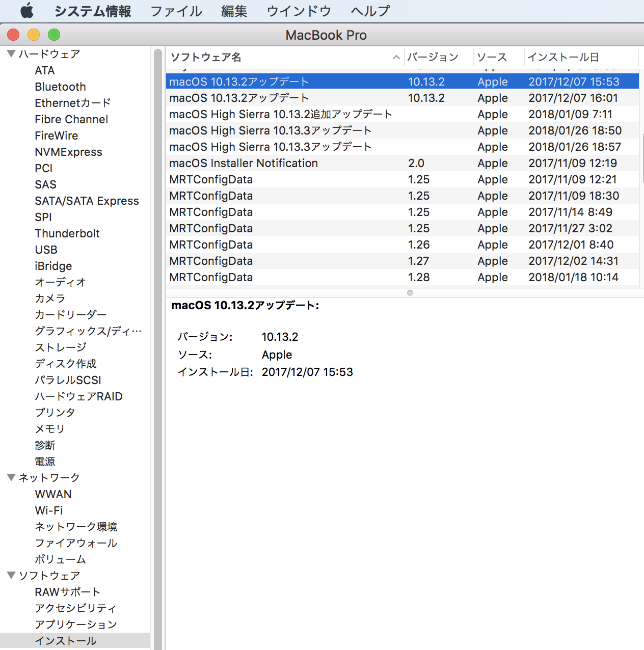Select Wi-Fi under the network section
This screenshot has width=644, height=650.
pos(49,510)
